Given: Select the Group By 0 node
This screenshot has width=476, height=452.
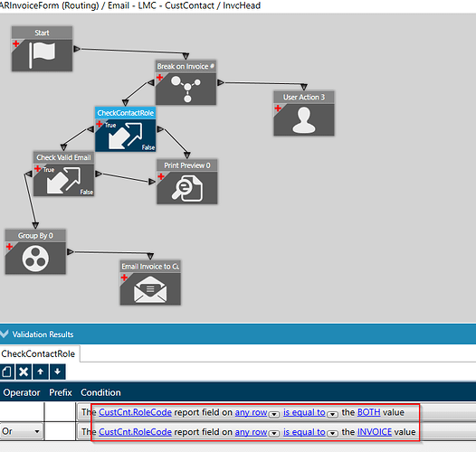Looking at the screenshot, I should pos(35,251).
